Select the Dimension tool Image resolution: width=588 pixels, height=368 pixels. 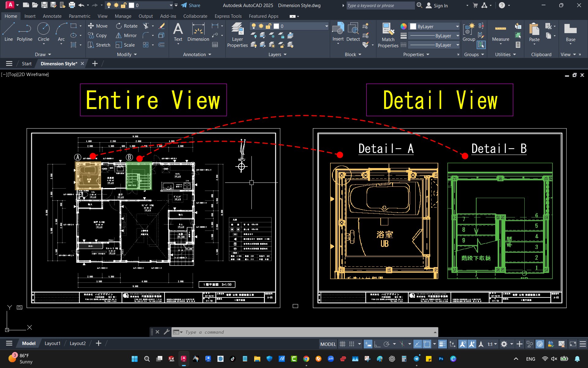[x=198, y=32]
